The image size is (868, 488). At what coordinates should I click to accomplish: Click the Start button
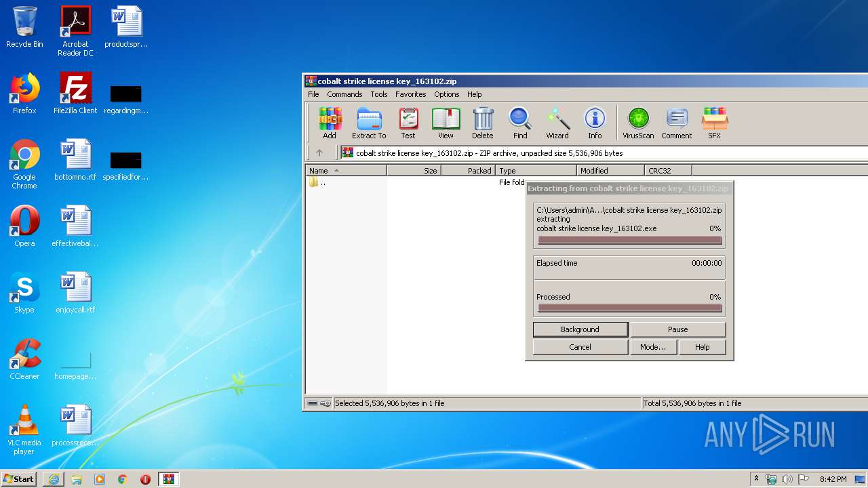point(19,479)
